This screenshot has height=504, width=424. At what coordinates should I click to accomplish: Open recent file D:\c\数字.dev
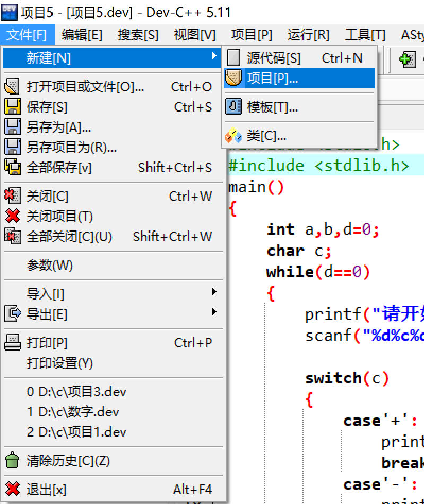click(x=113, y=412)
